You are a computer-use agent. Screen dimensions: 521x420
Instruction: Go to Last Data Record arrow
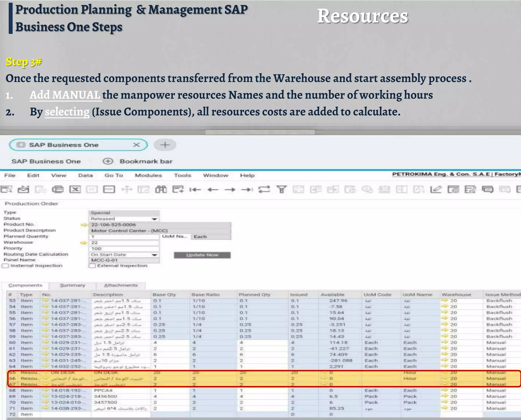[x=247, y=189]
